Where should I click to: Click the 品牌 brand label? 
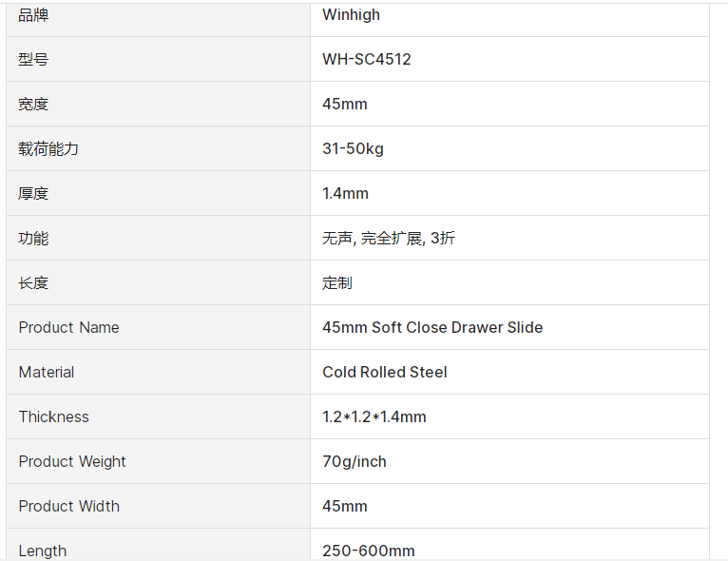point(33,14)
